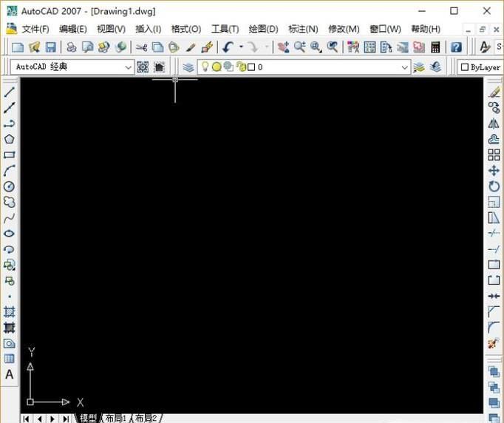Click the Hatch tool icon

click(10, 313)
